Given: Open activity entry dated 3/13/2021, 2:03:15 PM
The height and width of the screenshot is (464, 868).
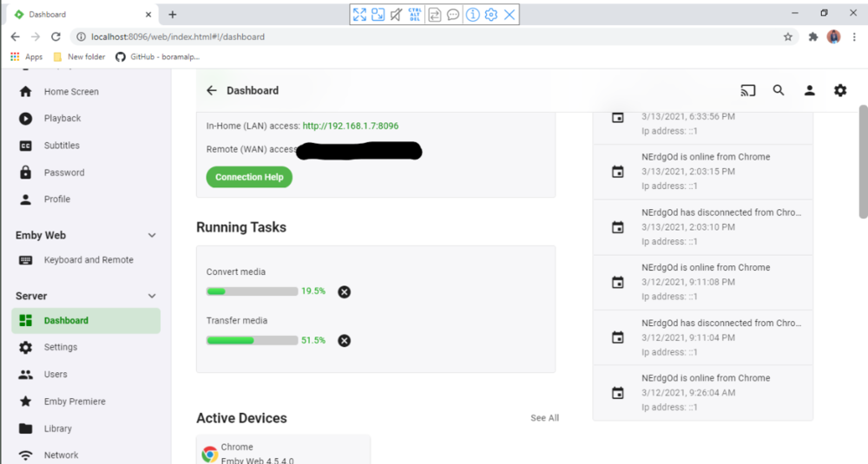Looking at the screenshot, I should coord(703,172).
